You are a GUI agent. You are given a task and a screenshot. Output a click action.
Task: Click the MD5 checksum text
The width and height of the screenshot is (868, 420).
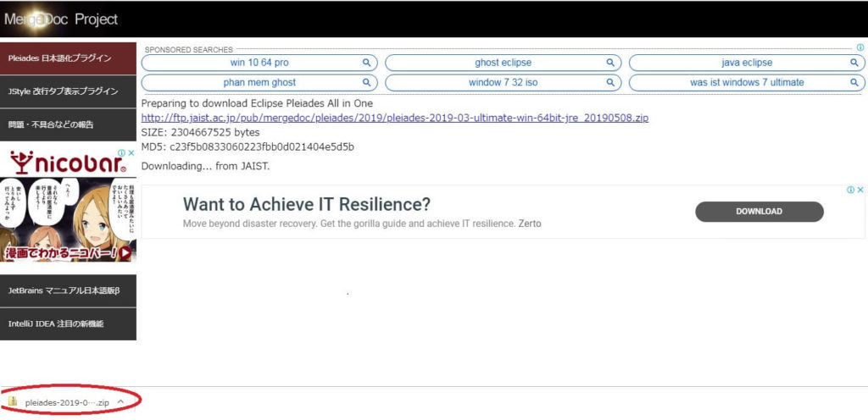tap(248, 147)
